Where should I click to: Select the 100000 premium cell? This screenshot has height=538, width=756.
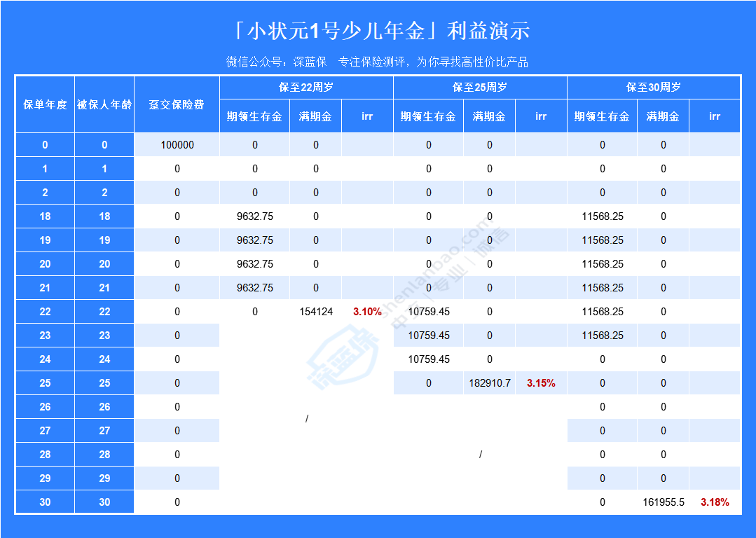pyautogui.click(x=177, y=145)
